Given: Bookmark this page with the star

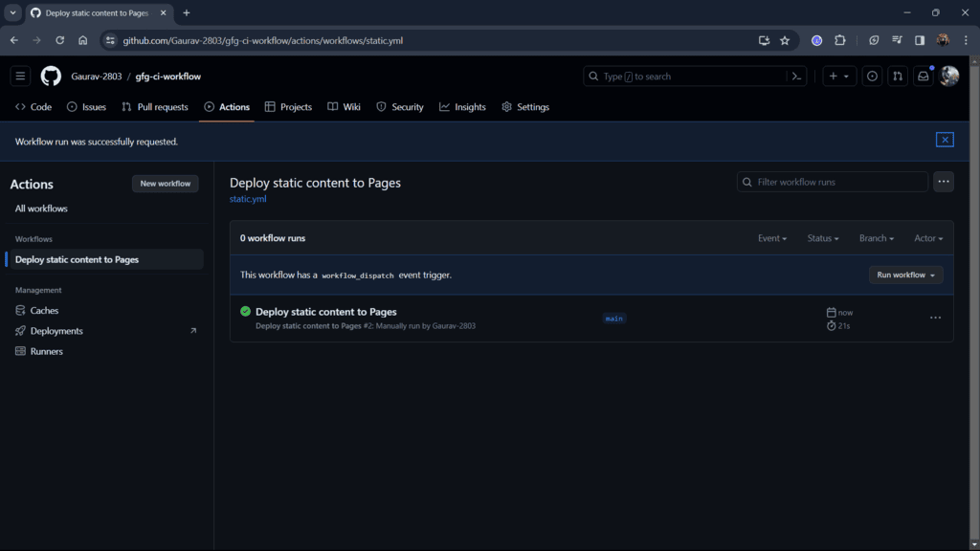Looking at the screenshot, I should click(785, 40).
